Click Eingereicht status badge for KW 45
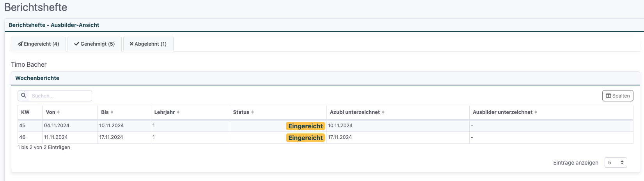644x181 pixels. (x=305, y=126)
